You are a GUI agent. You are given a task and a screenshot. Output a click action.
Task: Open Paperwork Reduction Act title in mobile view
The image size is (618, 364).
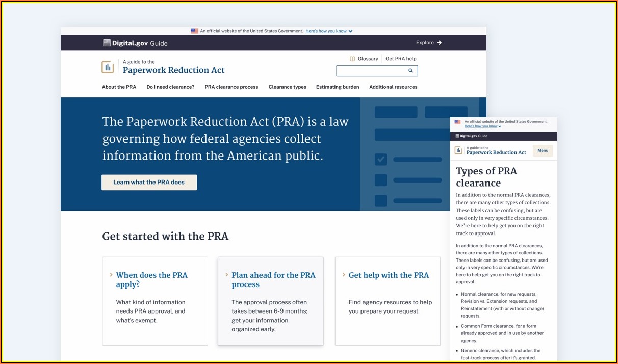(x=496, y=152)
